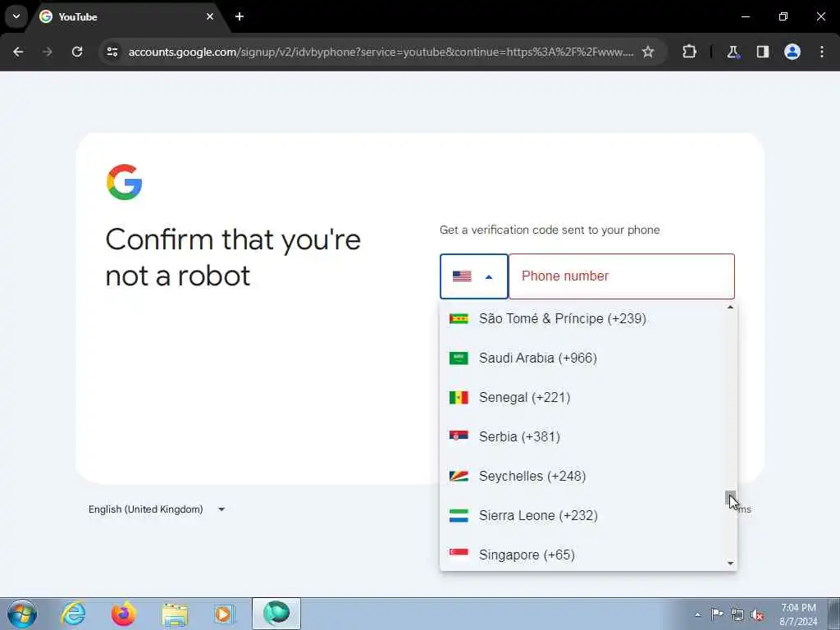The image size is (840, 630).
Task: Open the tab search dropdown arrow
Action: pos(16,16)
